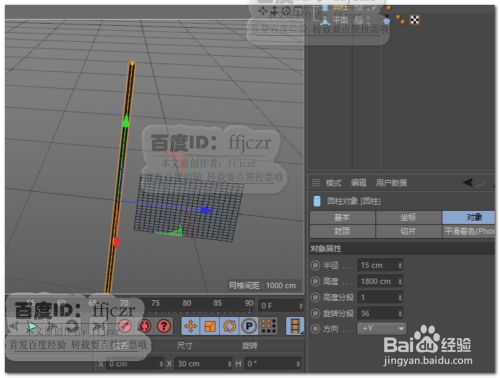Toggle rotation keyframe recording icon
Viewport: 500px width, 378px height.
tap(229, 326)
